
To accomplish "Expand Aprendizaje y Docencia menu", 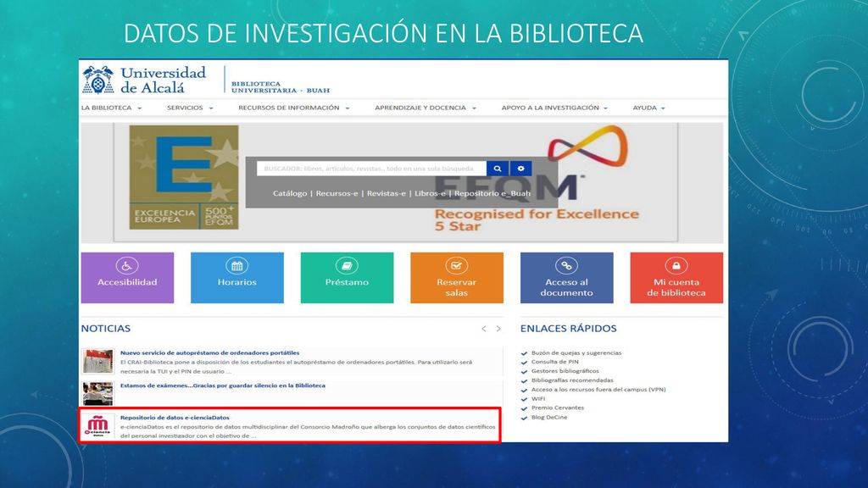I will point(426,108).
